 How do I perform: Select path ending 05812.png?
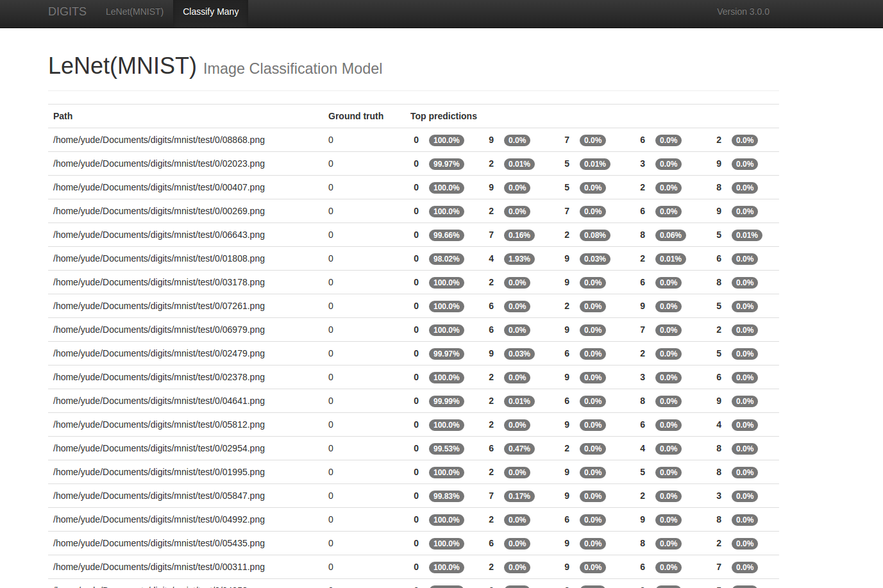159,424
